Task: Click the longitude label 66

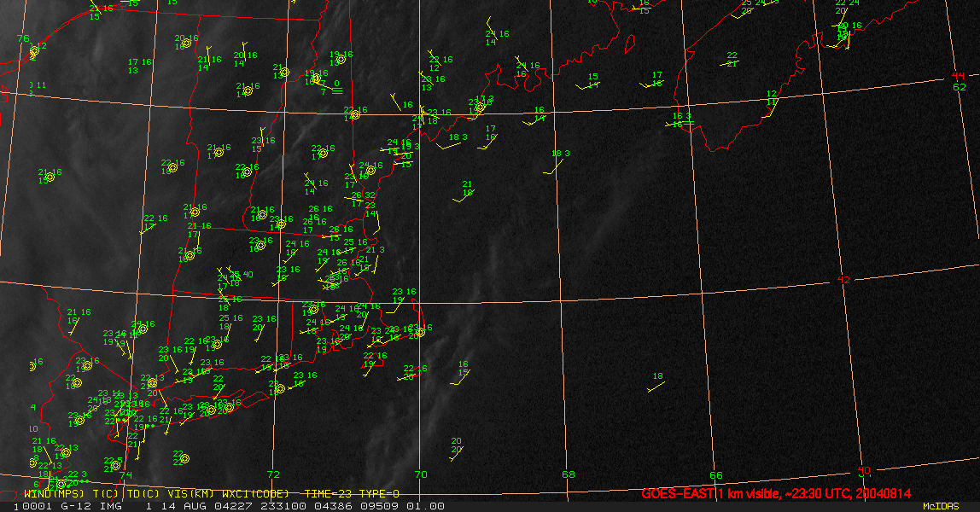Action: (715, 475)
